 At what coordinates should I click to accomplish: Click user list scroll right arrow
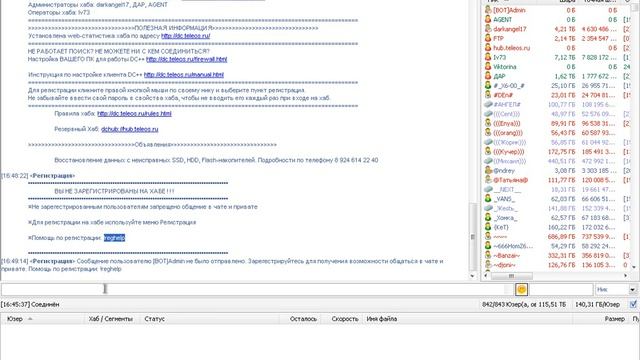coord(626,276)
